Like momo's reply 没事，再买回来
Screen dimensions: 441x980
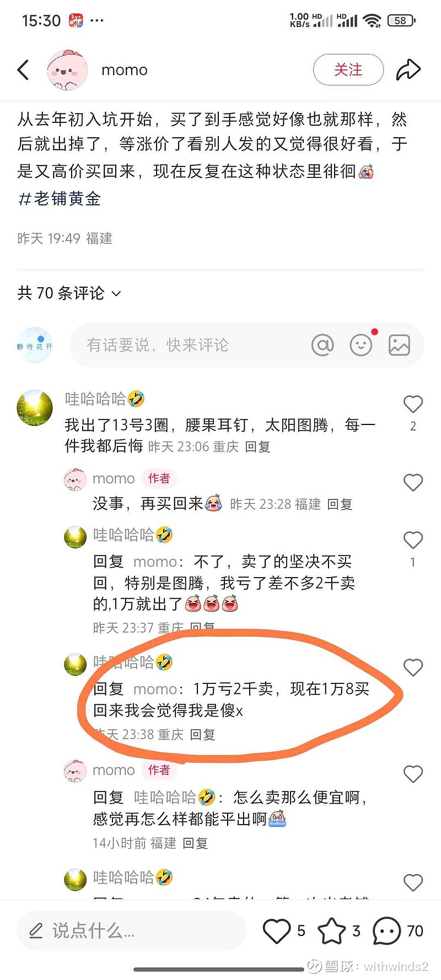click(413, 483)
